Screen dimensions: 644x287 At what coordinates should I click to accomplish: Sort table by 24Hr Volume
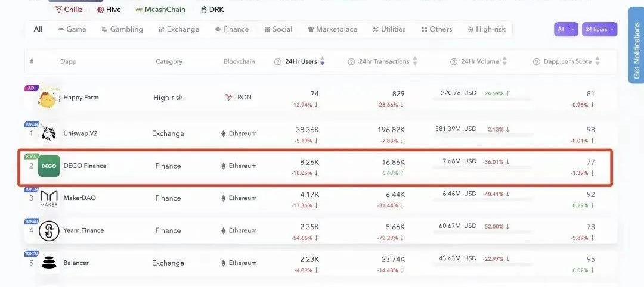coord(504,61)
